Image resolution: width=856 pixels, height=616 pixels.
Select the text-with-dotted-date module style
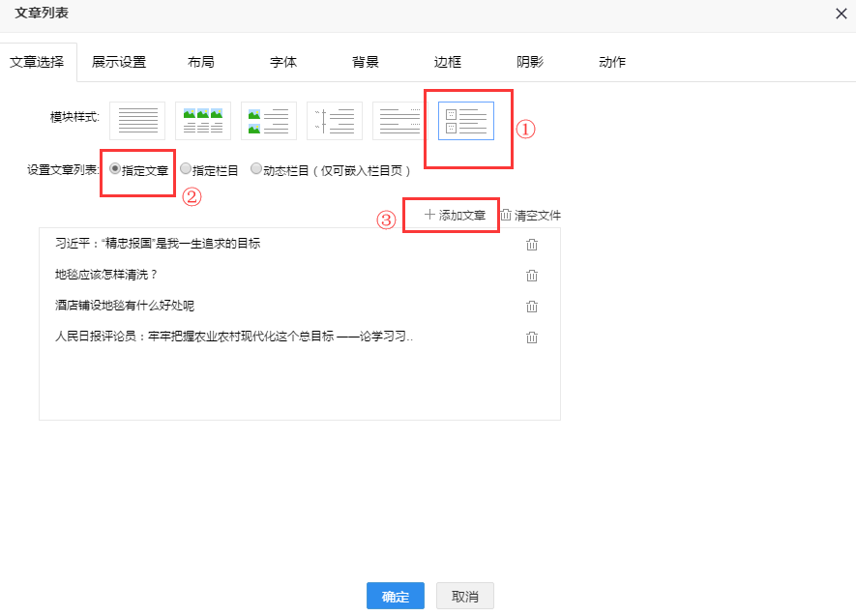[400, 121]
